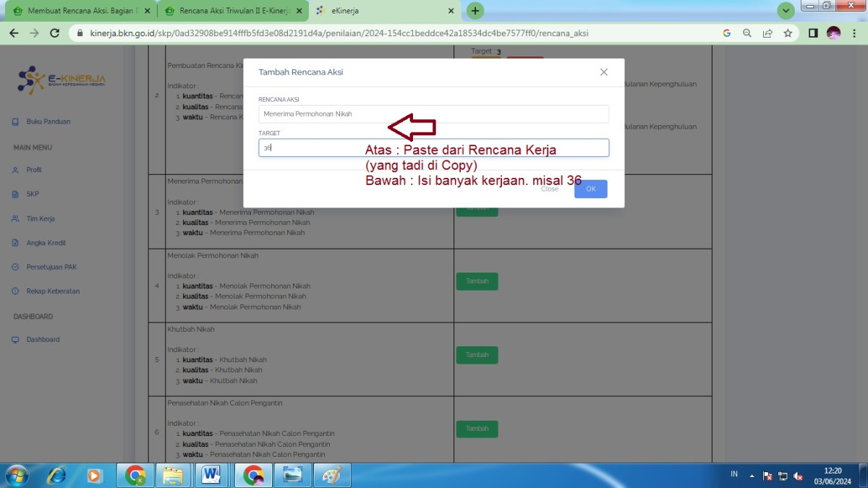Click the checkmark icon beside Persetujuan PAK
The image size is (868, 488).
click(16, 267)
